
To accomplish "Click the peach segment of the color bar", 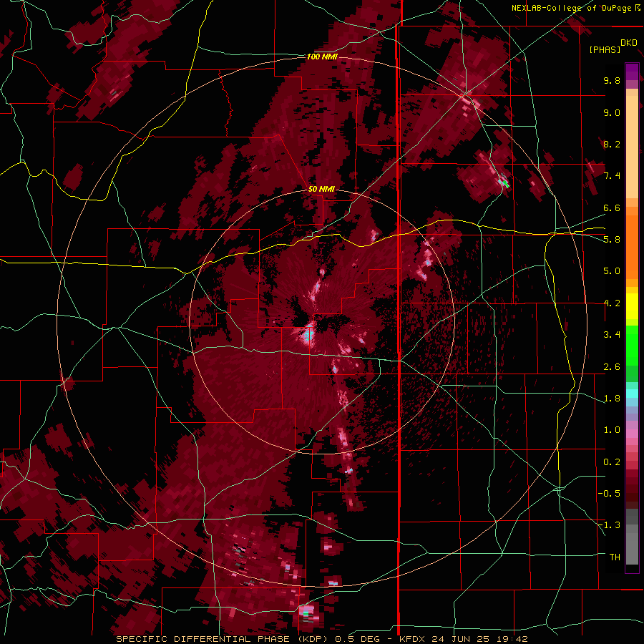I will point(632,148).
